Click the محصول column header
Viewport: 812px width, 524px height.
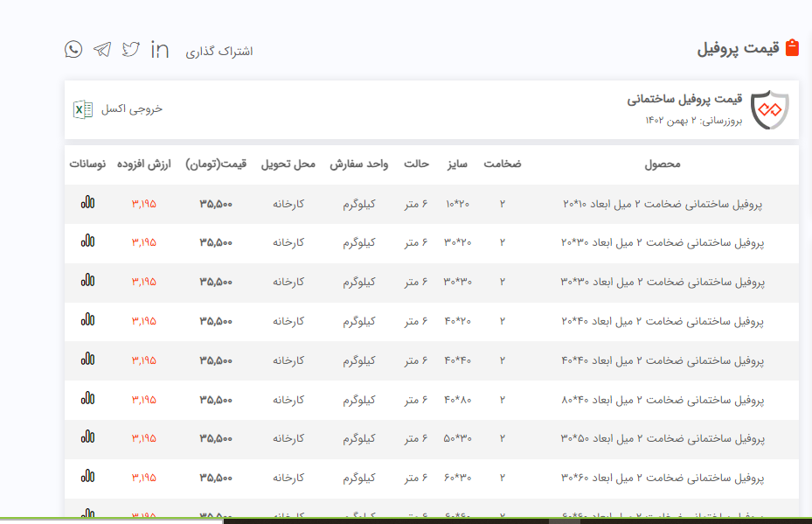662,164
